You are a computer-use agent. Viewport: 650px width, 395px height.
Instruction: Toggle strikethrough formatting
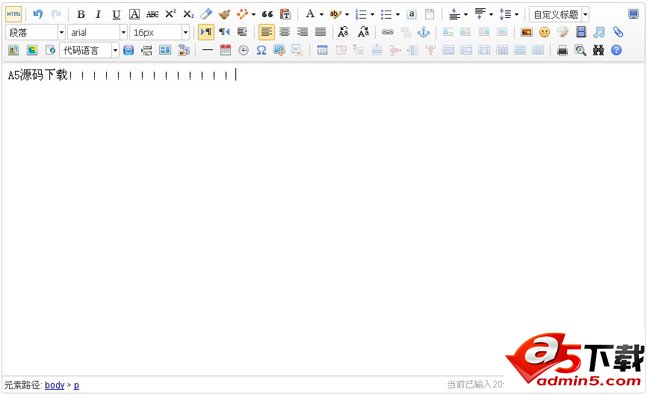153,15
